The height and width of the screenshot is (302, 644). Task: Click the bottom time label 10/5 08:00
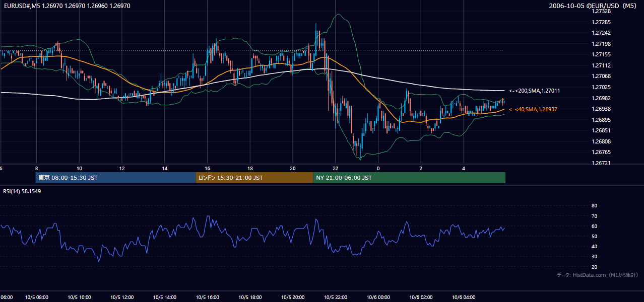point(36,297)
